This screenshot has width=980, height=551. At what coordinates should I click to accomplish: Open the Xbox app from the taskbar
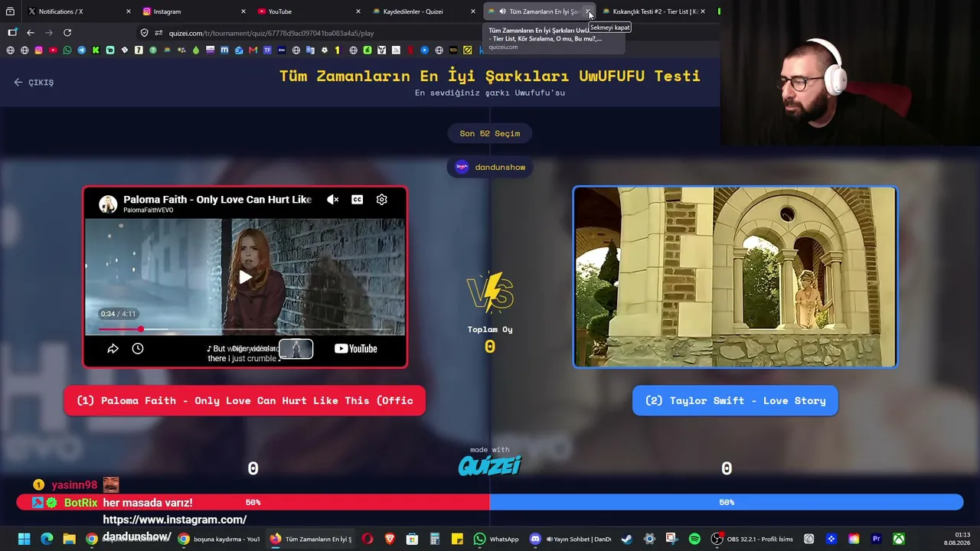tap(899, 539)
